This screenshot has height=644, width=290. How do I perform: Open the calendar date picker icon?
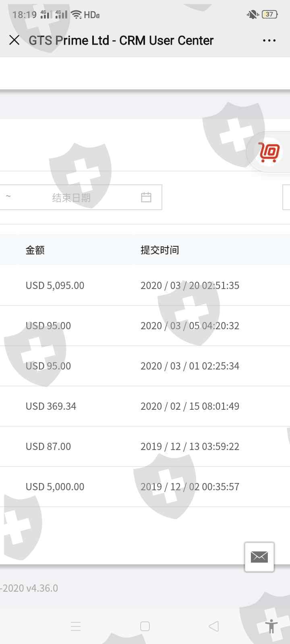click(146, 197)
